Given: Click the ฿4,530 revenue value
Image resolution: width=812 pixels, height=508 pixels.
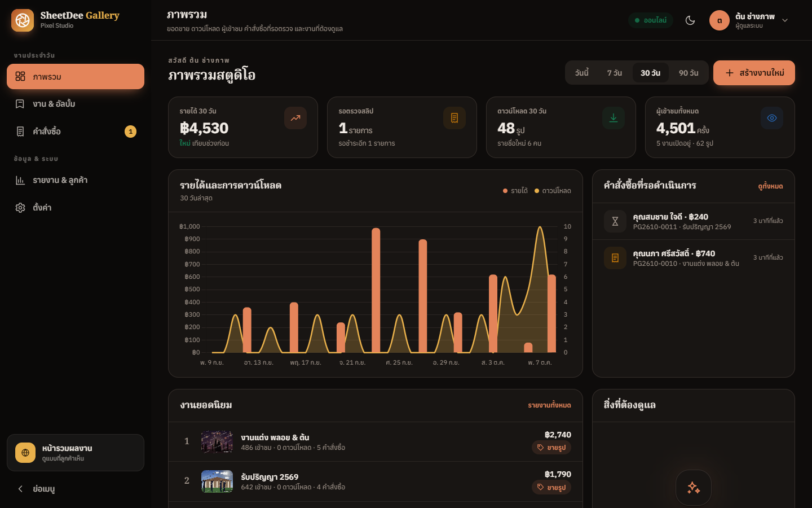Looking at the screenshot, I should point(204,128).
